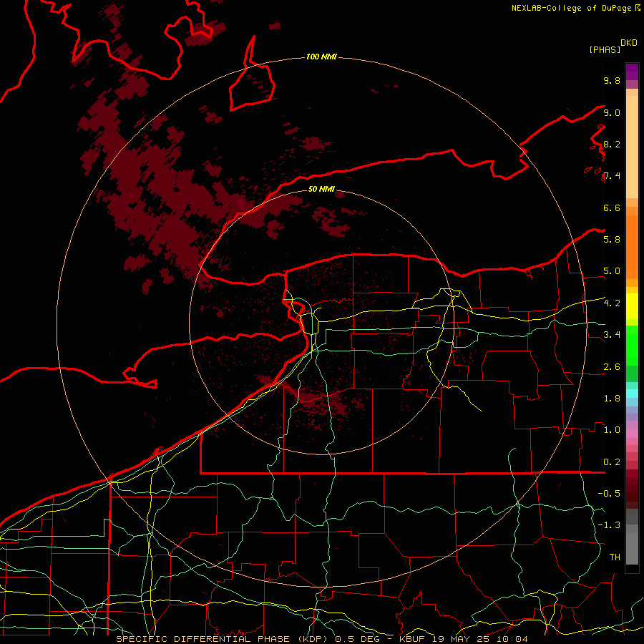Click the bottom KDP product caption text
Image resolution: width=644 pixels, height=644 pixels.
[x=322, y=639]
